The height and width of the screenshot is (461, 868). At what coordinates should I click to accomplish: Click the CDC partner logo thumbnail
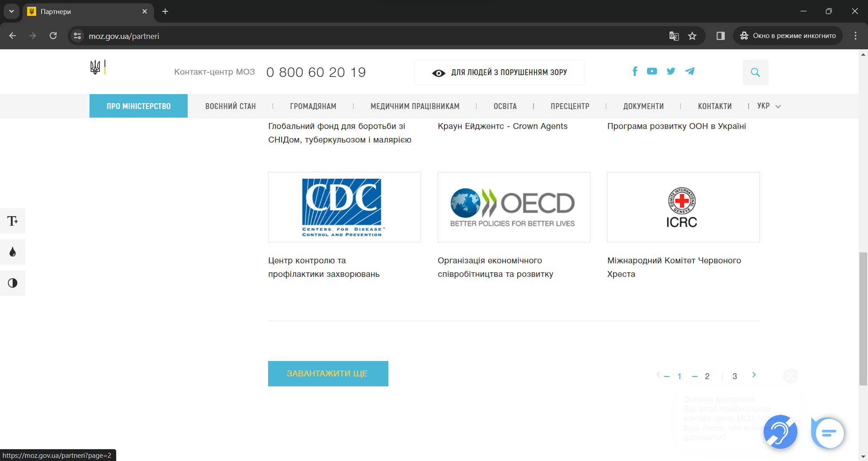coord(344,207)
